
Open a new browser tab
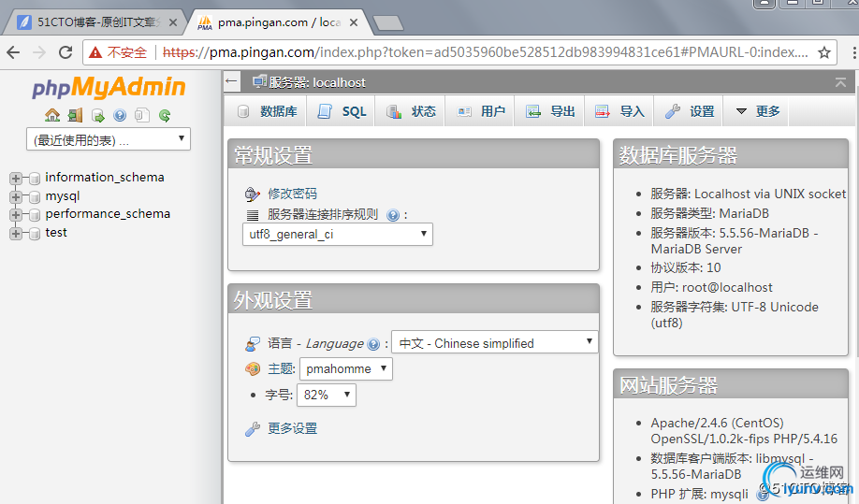[x=388, y=23]
